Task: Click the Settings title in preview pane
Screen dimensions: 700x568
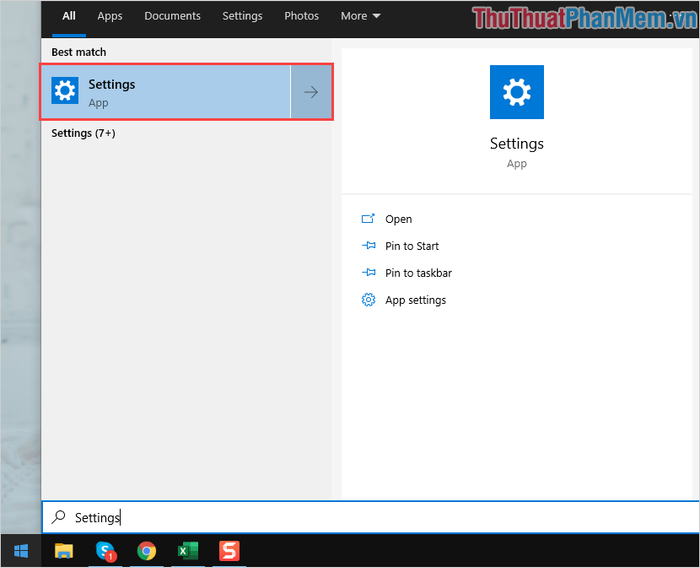Action: click(x=517, y=144)
